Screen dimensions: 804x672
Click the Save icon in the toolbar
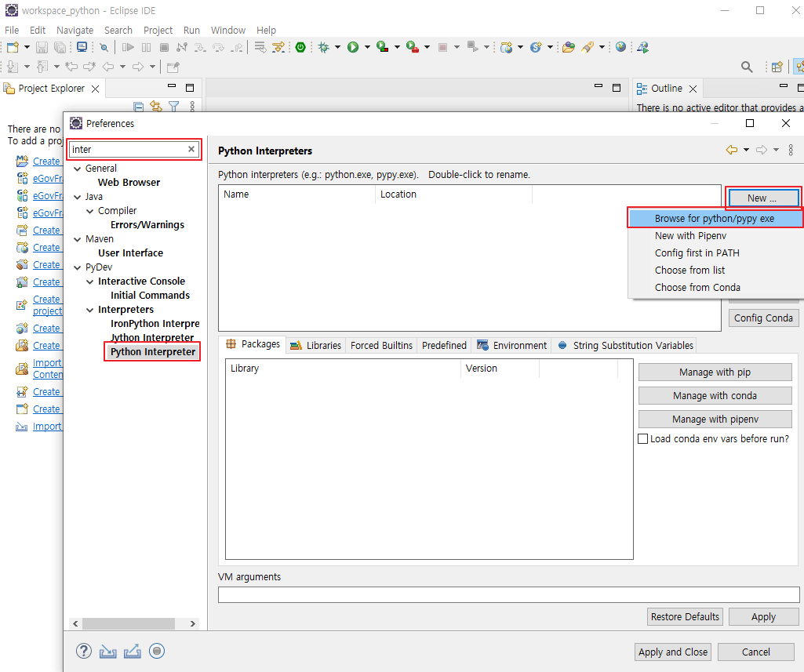42,47
